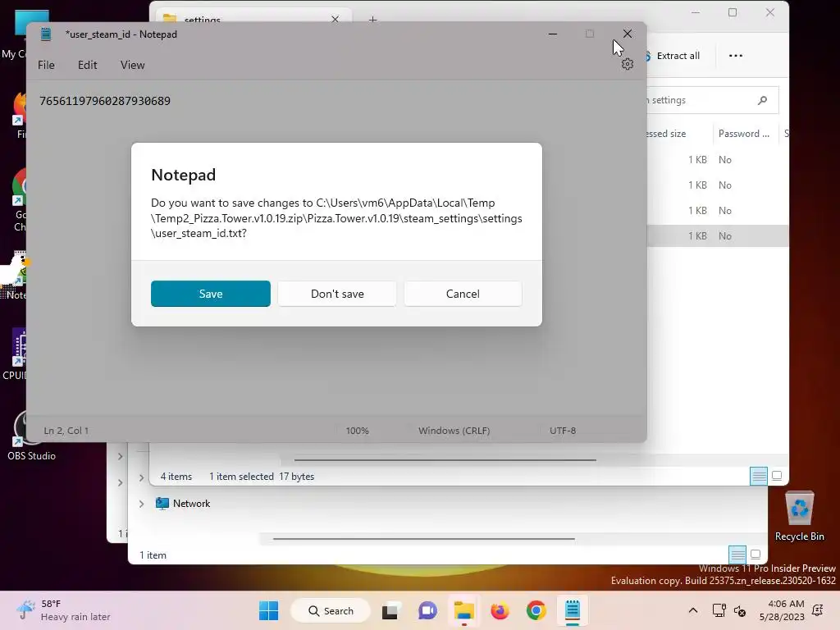Open the clock and date flyout
The height and width of the screenshot is (630, 840).
[782, 610]
